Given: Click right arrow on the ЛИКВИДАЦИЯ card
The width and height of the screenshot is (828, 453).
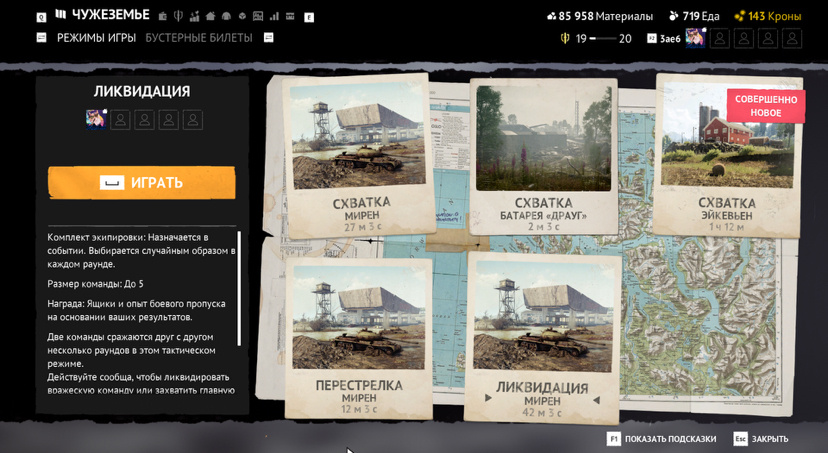Looking at the screenshot, I should [597, 400].
